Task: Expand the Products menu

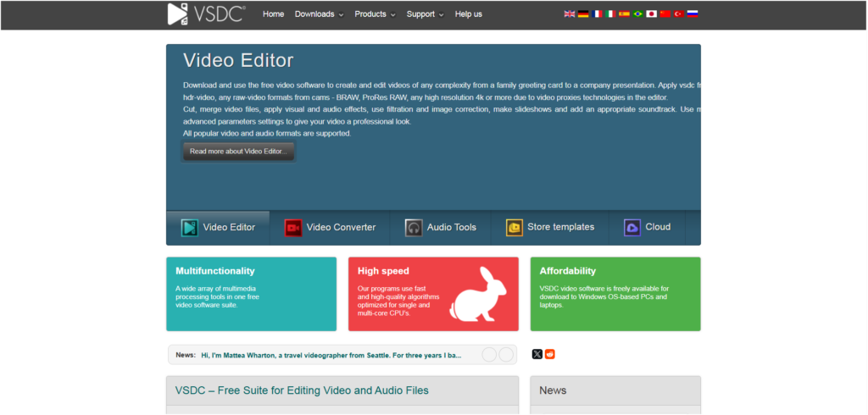Action: pyautogui.click(x=375, y=14)
